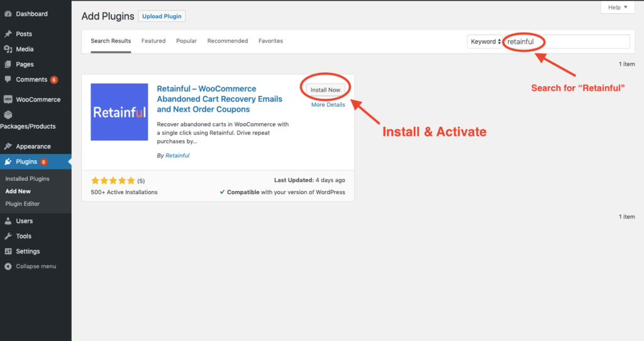Viewport: 644px width, 341px height.
Task: Open the Keyword search type dropdown
Action: click(x=485, y=41)
